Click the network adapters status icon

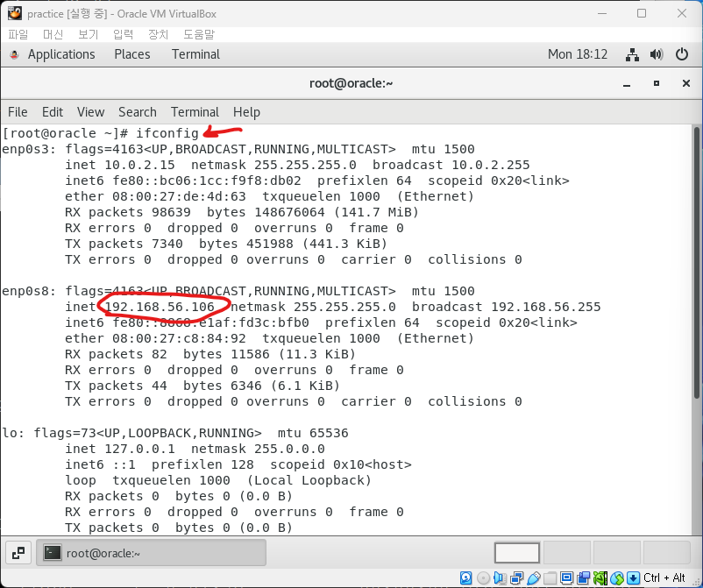(516, 577)
